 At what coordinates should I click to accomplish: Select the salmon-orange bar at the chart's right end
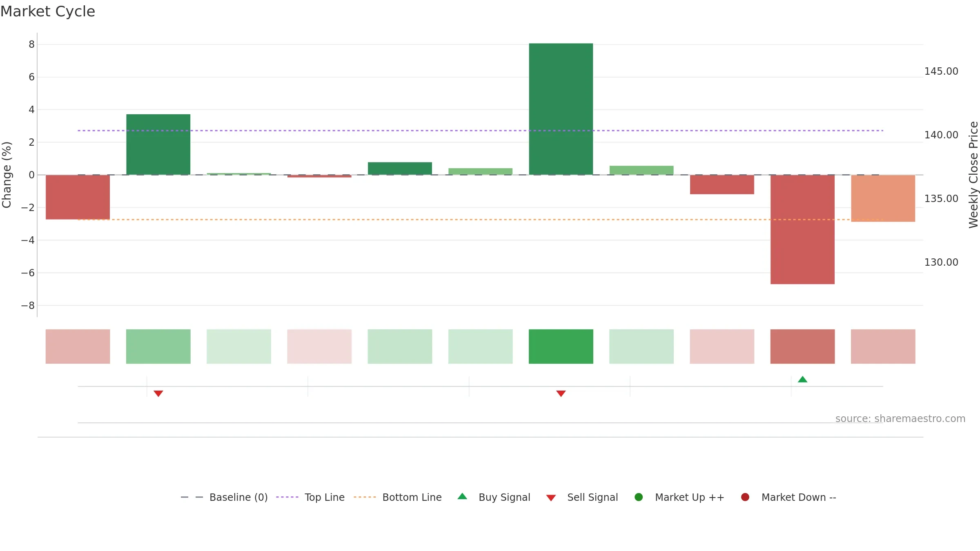(x=883, y=198)
